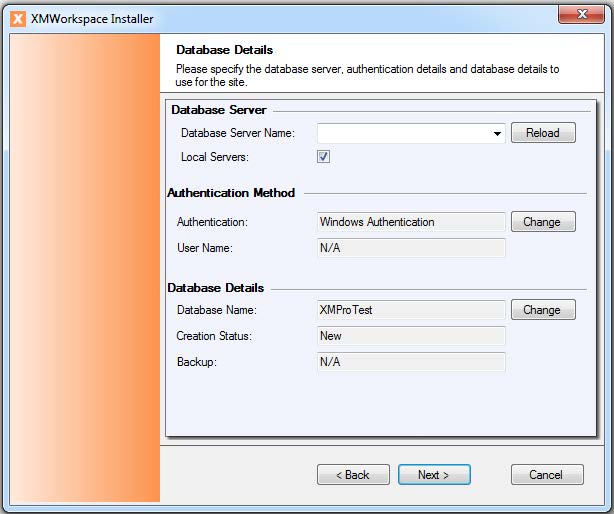Open the Database Server Name dropdown arrow
Image resolution: width=614 pixels, height=514 pixels.
[x=497, y=133]
